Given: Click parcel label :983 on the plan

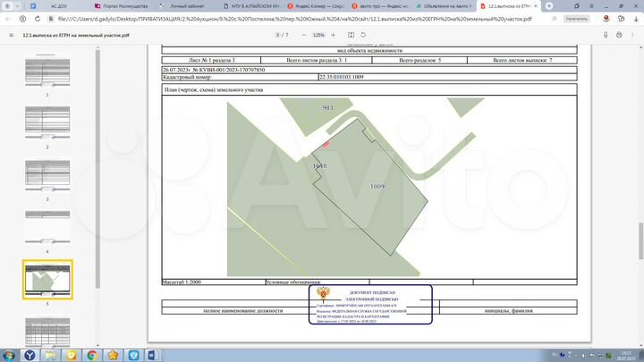Looking at the screenshot, I should [327, 108].
